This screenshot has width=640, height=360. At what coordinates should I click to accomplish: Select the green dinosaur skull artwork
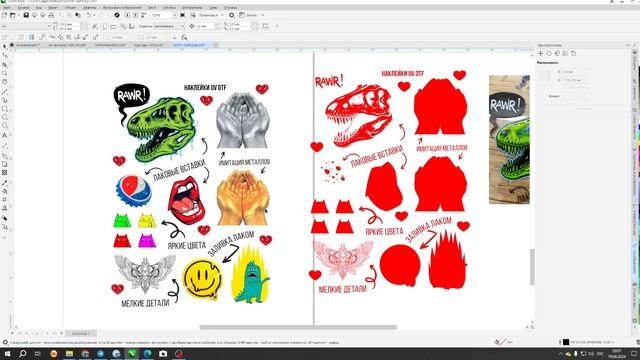click(x=161, y=129)
